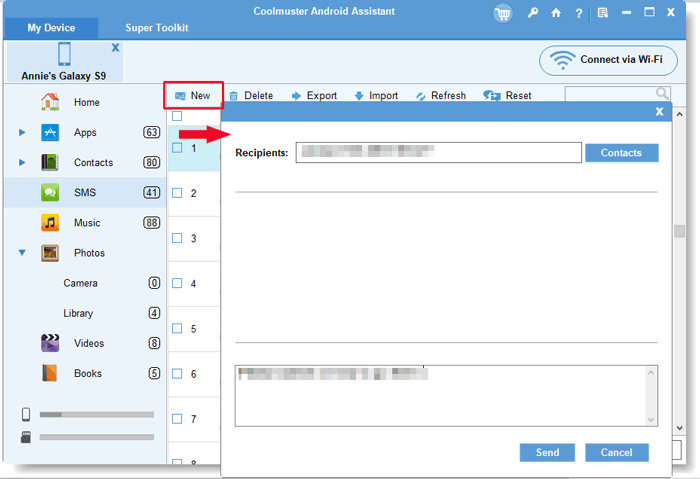The height and width of the screenshot is (479, 700).
Task: Switch to the My Device tab
Action: [x=51, y=28]
